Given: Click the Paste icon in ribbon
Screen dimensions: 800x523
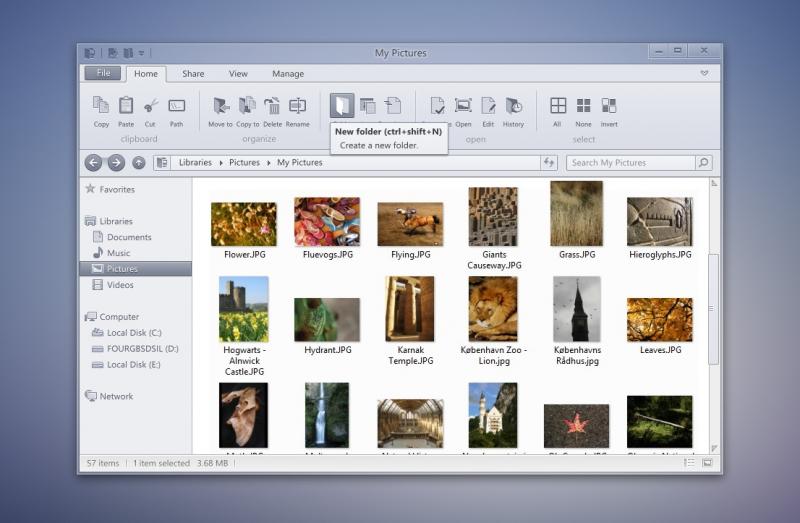Looking at the screenshot, I should click(x=126, y=105).
